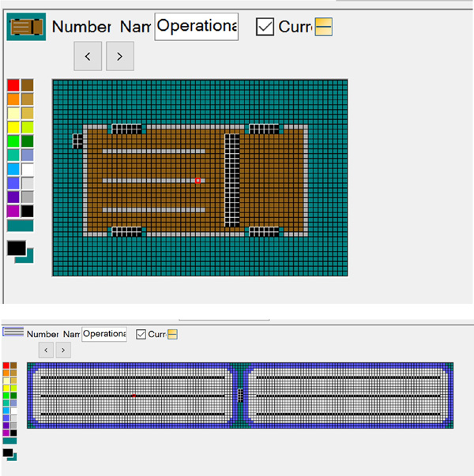
Task: Select the periwinkle swatch in top palette
Action: coord(28,156)
